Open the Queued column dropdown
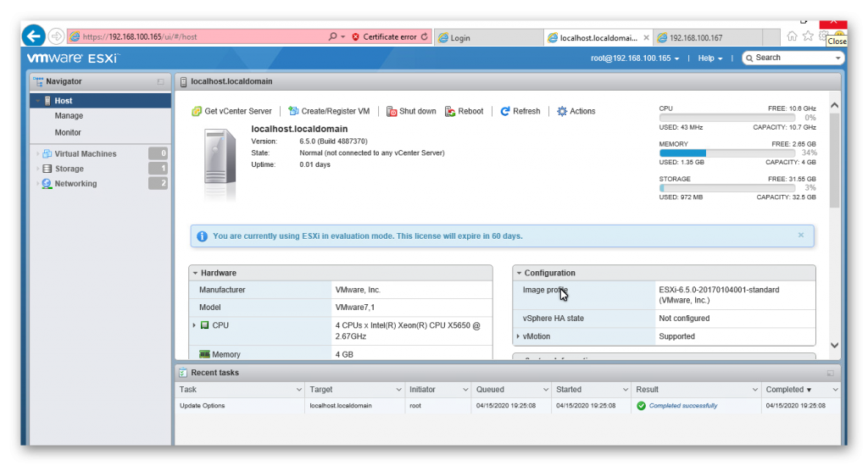The height and width of the screenshot is (466, 868). pyautogui.click(x=545, y=390)
